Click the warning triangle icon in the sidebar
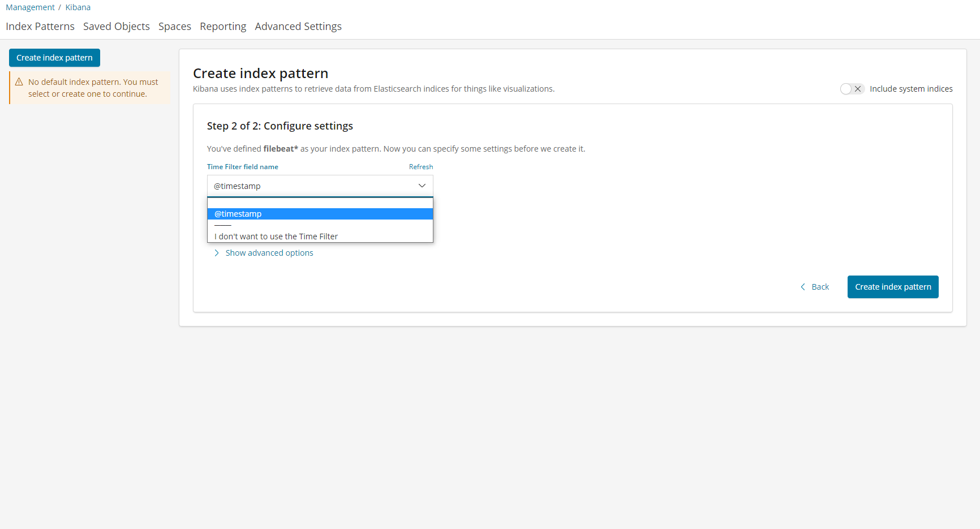The width and height of the screenshot is (980, 529). pos(19,82)
